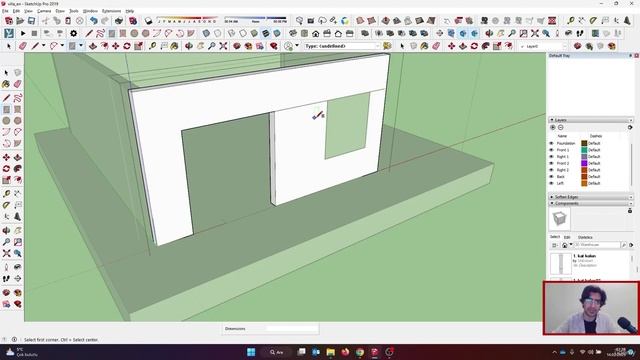This screenshot has height=360, width=640.
Task: Click the Open folder icon in top toolbar
Action: tap(20, 20)
